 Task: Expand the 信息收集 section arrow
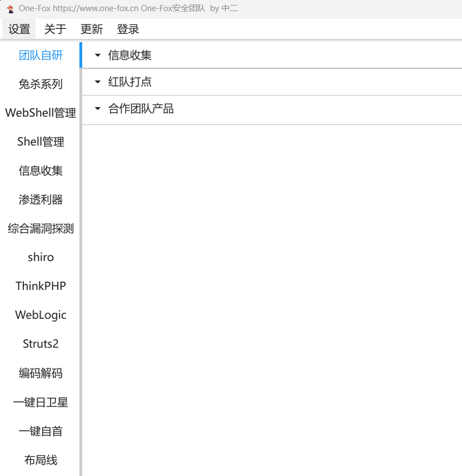click(97, 55)
